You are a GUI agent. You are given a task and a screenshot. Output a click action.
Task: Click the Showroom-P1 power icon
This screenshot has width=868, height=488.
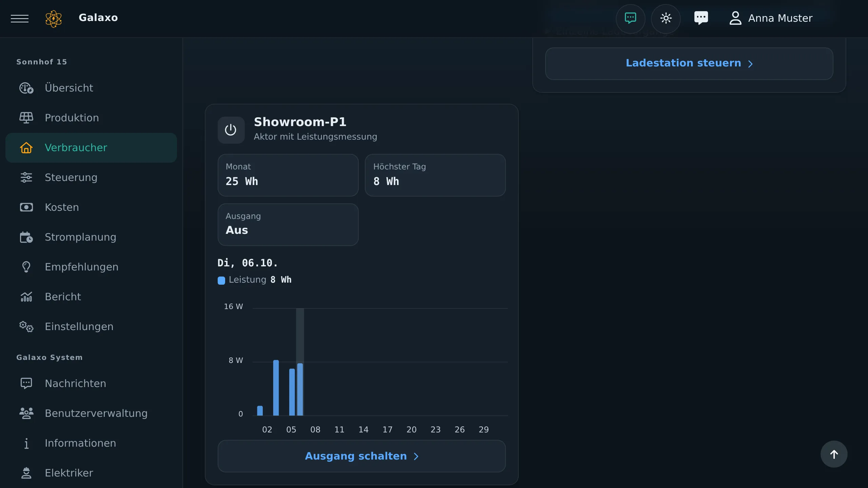pos(231,130)
